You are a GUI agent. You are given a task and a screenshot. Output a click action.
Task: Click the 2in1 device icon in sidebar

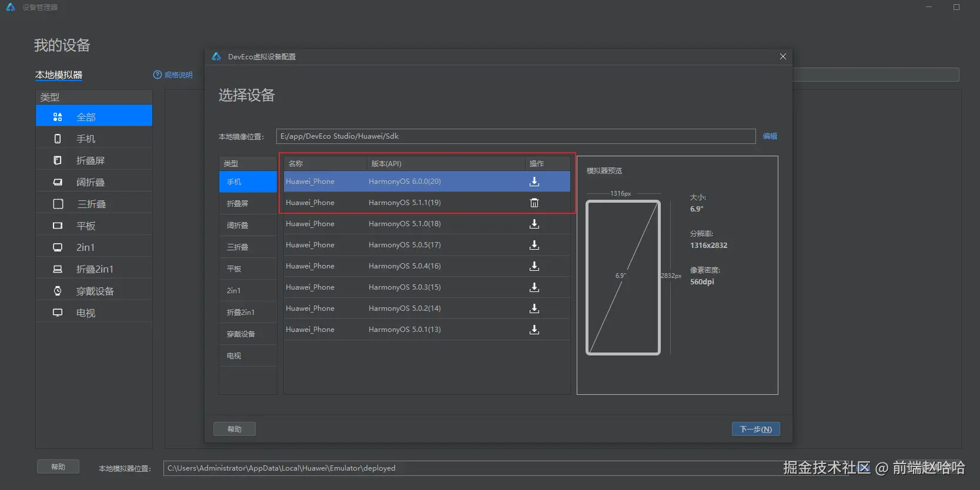58,247
